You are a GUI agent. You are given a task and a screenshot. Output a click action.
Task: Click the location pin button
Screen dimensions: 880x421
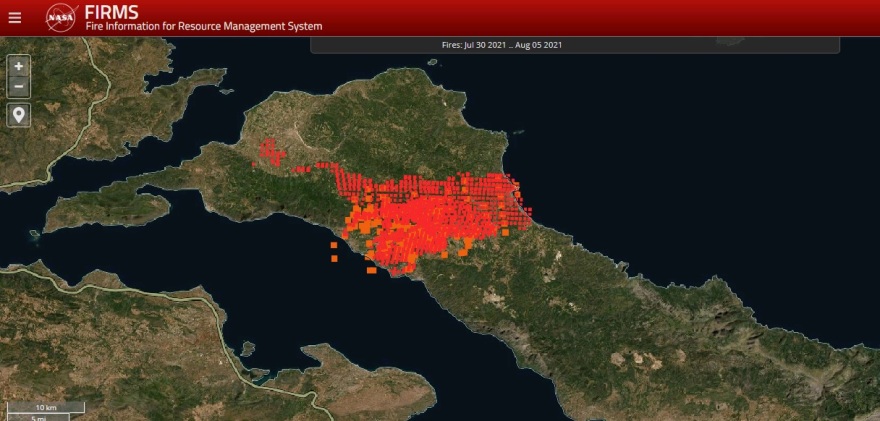coord(19,114)
